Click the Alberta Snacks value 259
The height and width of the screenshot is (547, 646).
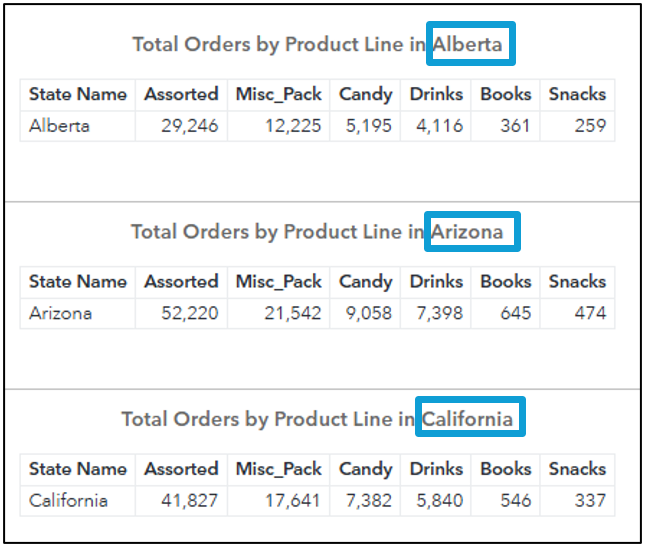[590, 127]
